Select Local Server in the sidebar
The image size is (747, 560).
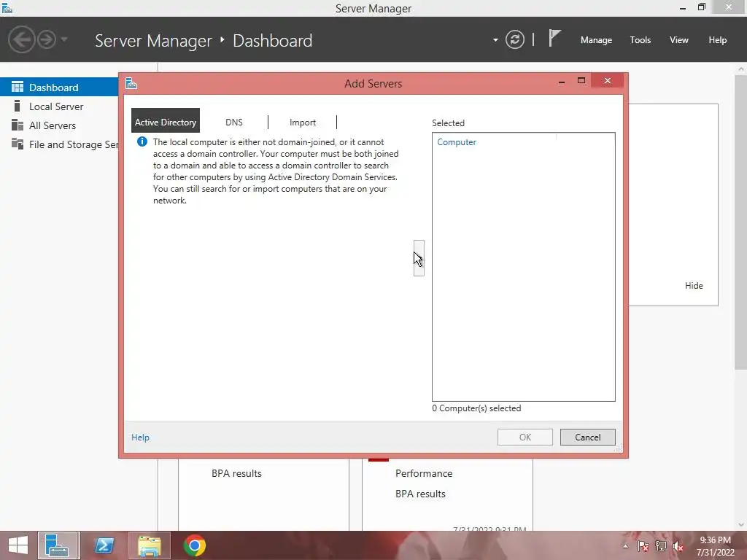pyautogui.click(x=59, y=106)
